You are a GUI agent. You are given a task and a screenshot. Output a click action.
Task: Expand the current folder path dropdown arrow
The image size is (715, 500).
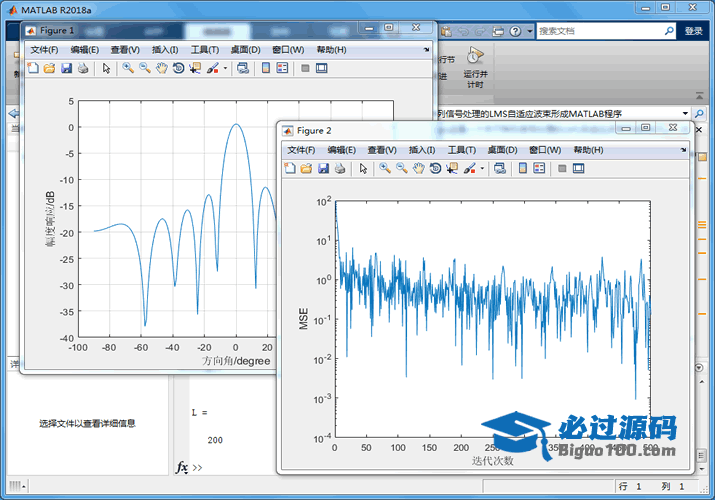pos(685,113)
